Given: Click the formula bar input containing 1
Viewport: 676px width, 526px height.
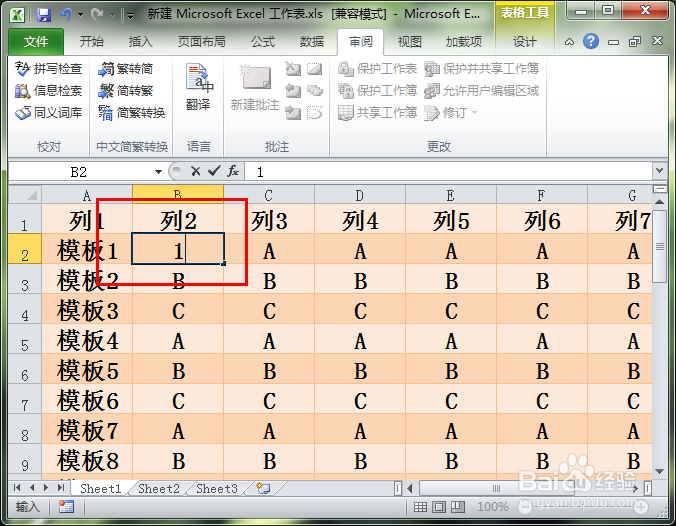Looking at the screenshot, I should click(448, 172).
